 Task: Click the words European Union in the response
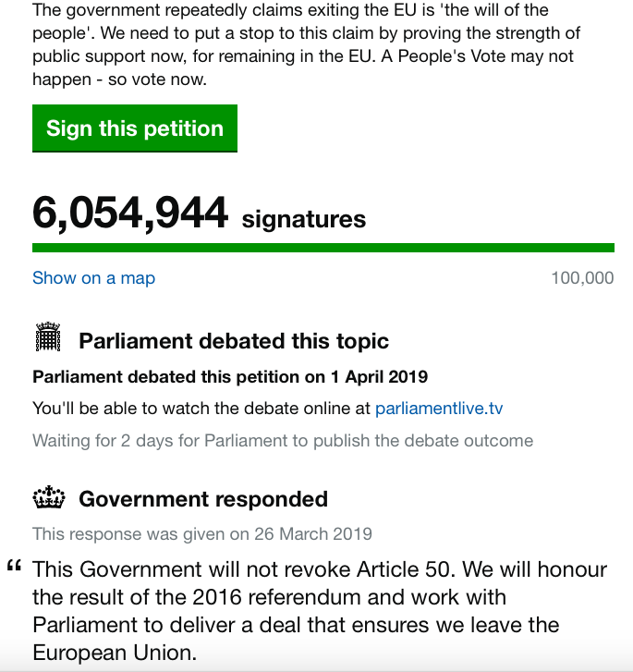tap(116, 653)
